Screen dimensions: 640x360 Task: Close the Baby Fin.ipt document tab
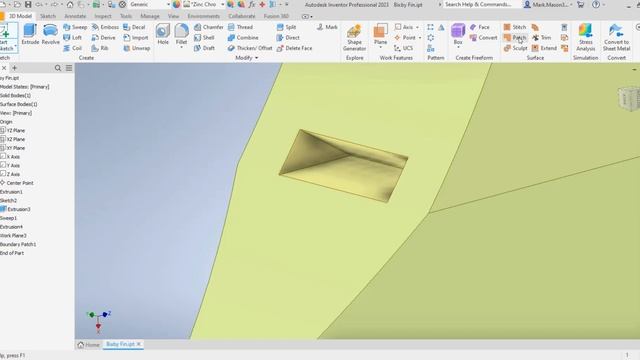click(139, 344)
